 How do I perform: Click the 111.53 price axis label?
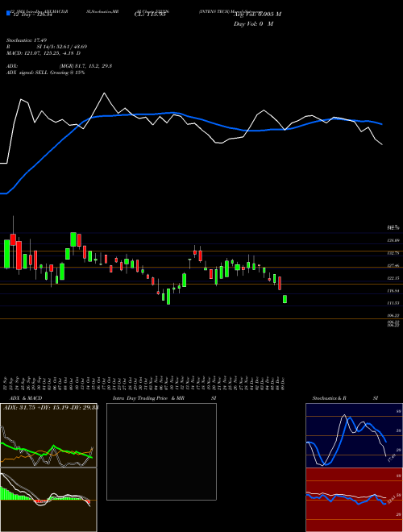393,303
